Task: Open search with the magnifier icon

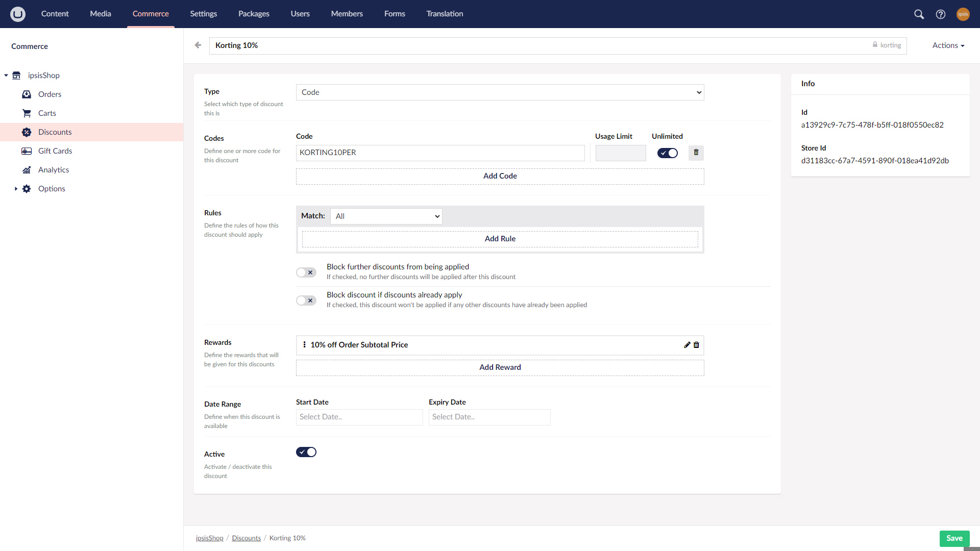Action: [919, 14]
